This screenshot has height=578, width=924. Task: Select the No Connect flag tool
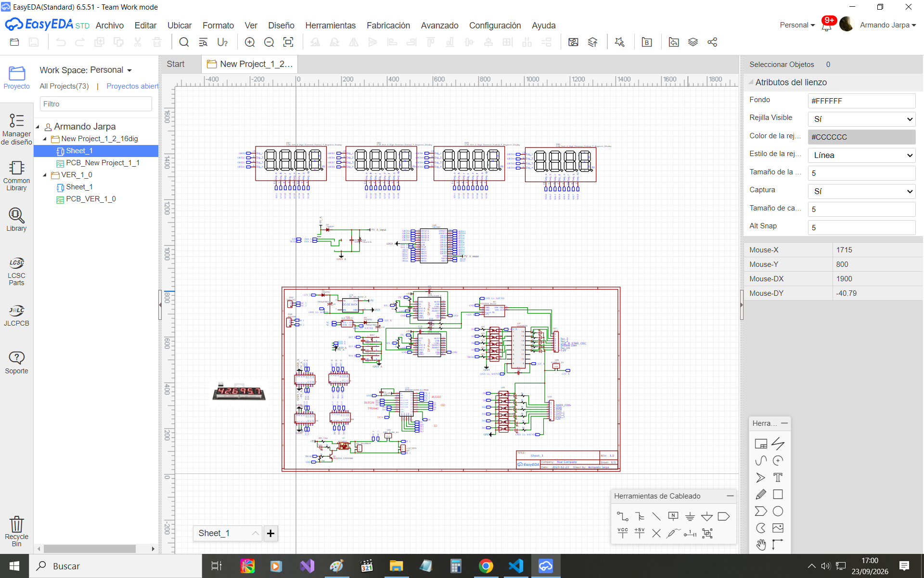(x=656, y=533)
